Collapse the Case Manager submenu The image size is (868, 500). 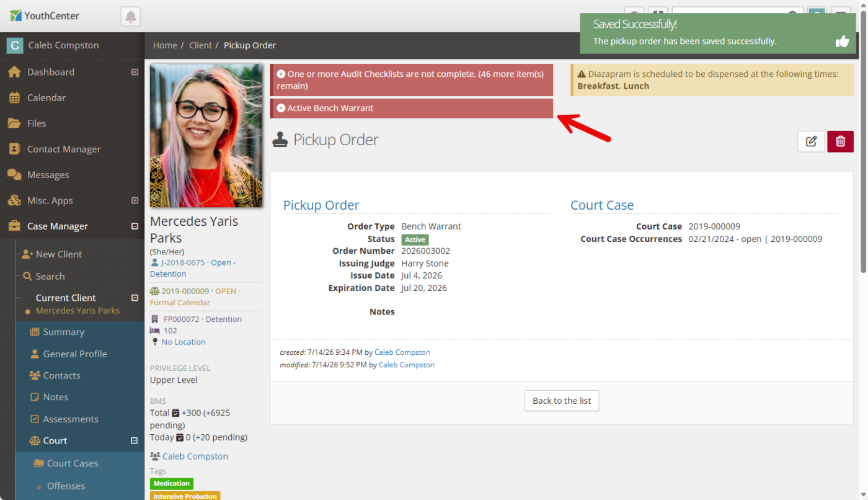click(x=135, y=226)
